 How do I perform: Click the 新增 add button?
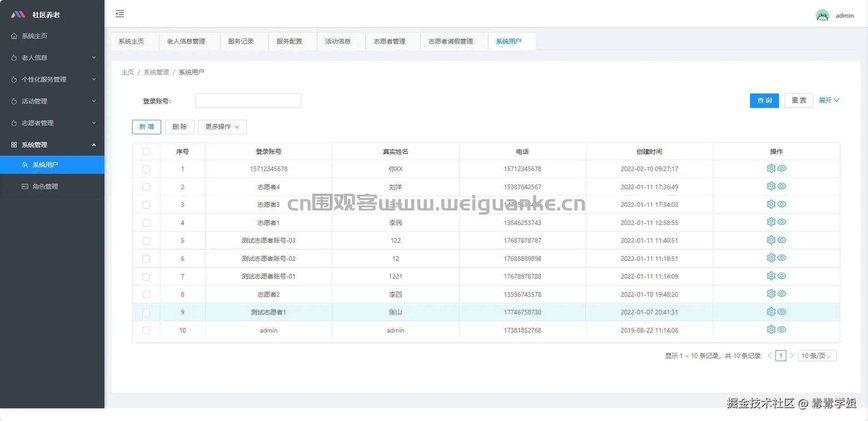tap(147, 127)
